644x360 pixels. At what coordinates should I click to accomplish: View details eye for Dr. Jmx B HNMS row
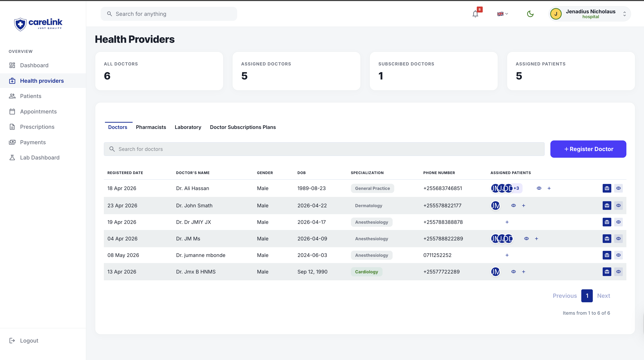(x=618, y=272)
